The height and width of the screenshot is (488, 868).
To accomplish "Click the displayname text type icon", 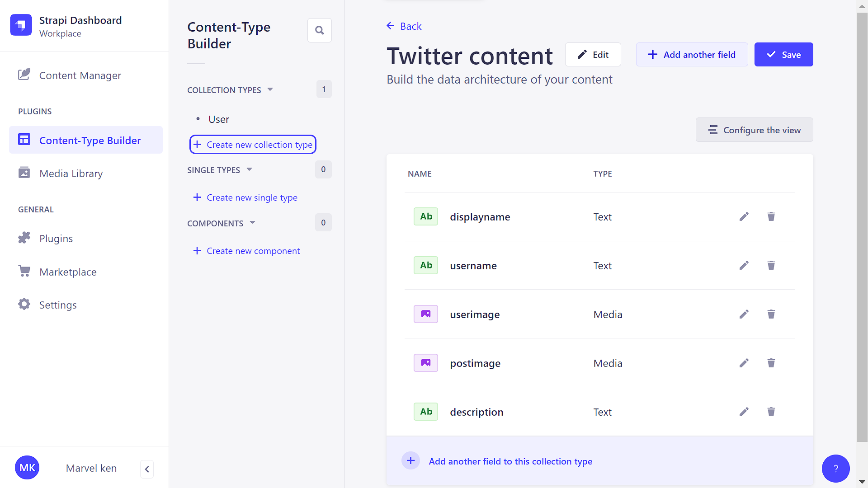I will [426, 216].
